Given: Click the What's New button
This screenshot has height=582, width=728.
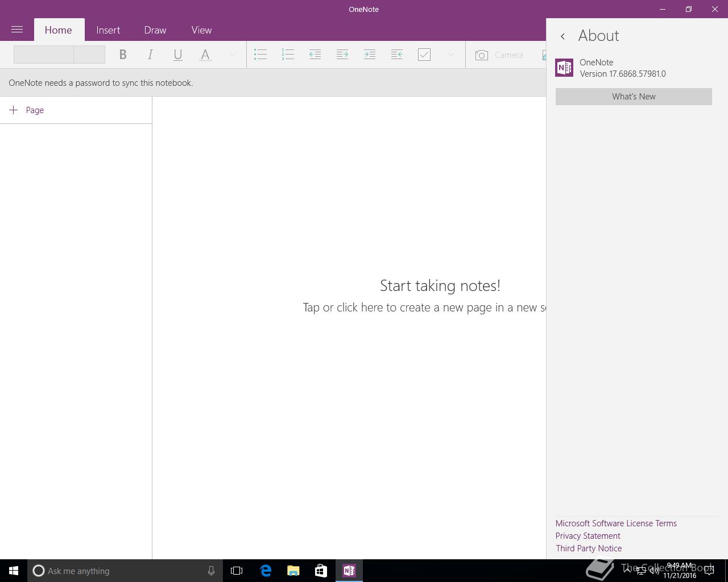Looking at the screenshot, I should (634, 97).
